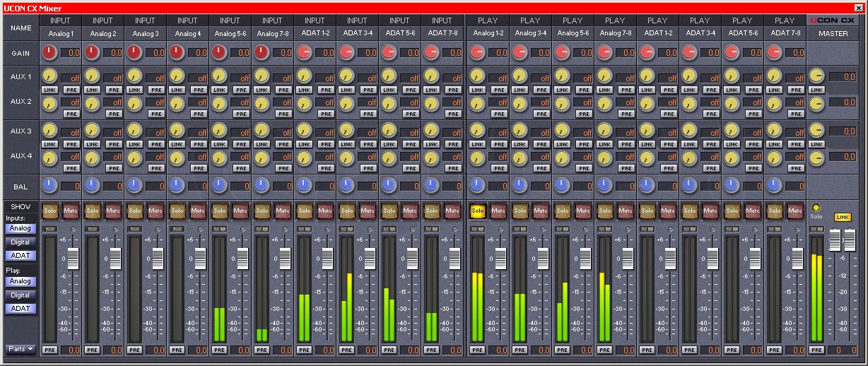
Task: Click the MASTER AUX 1 knob
Action: pos(816,76)
